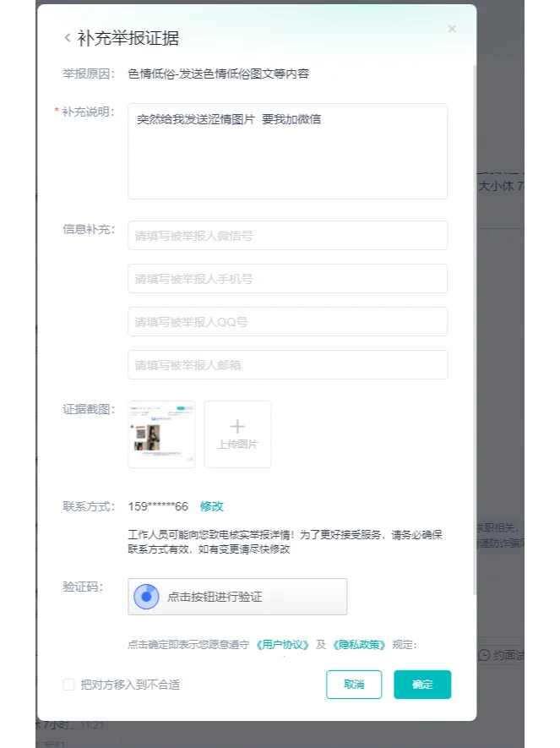Click the 举报原因 text 色情低俗-发送色情低俗图文等内容
This screenshot has width=560, height=748.
coord(218,74)
